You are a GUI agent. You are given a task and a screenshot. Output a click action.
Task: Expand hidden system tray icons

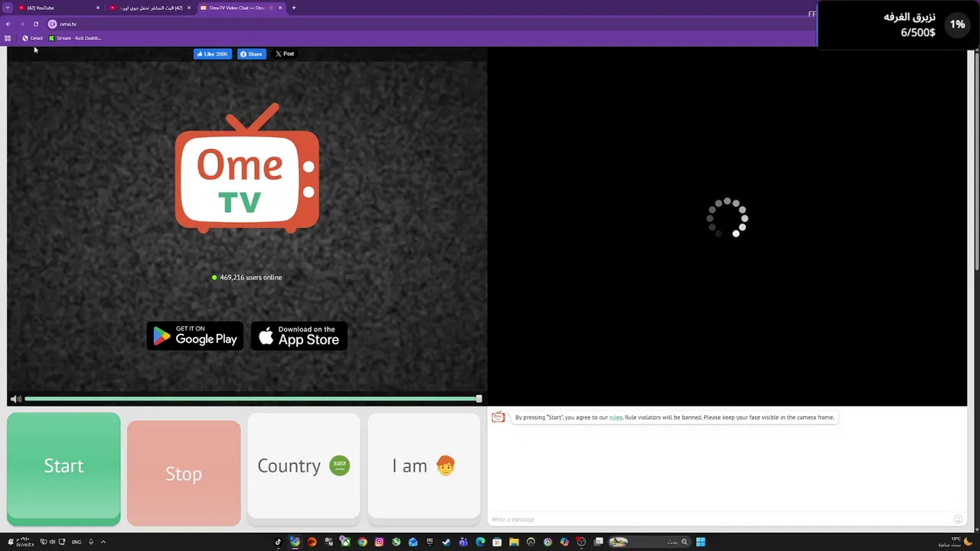[x=103, y=542]
